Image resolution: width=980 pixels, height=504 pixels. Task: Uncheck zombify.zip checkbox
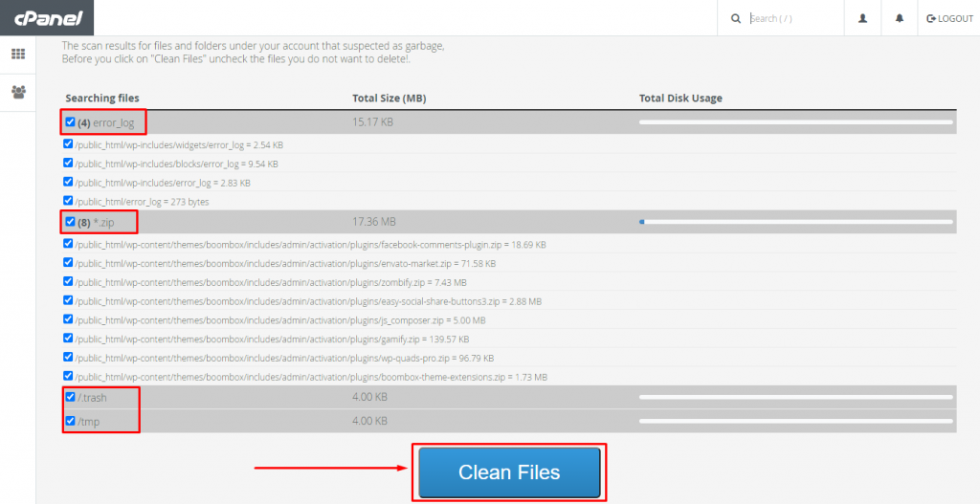click(68, 281)
